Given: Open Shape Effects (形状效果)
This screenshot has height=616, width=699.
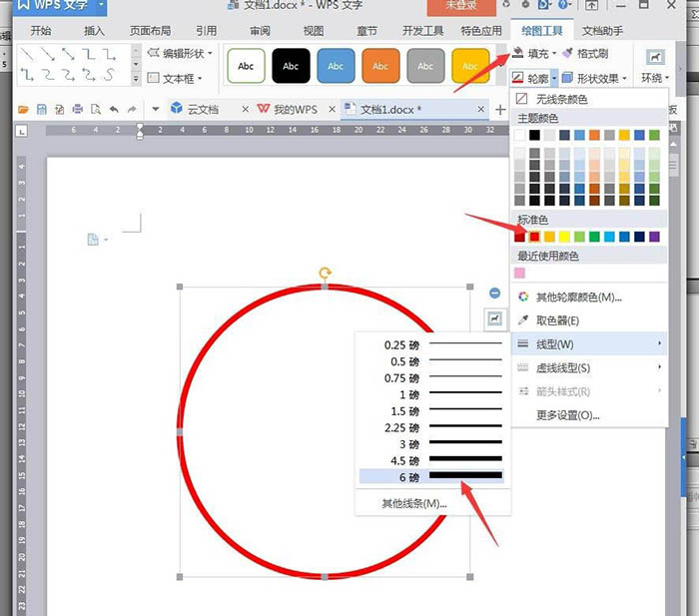Looking at the screenshot, I should (x=594, y=79).
